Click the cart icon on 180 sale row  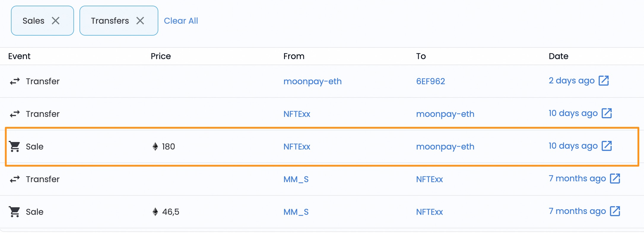(x=15, y=147)
